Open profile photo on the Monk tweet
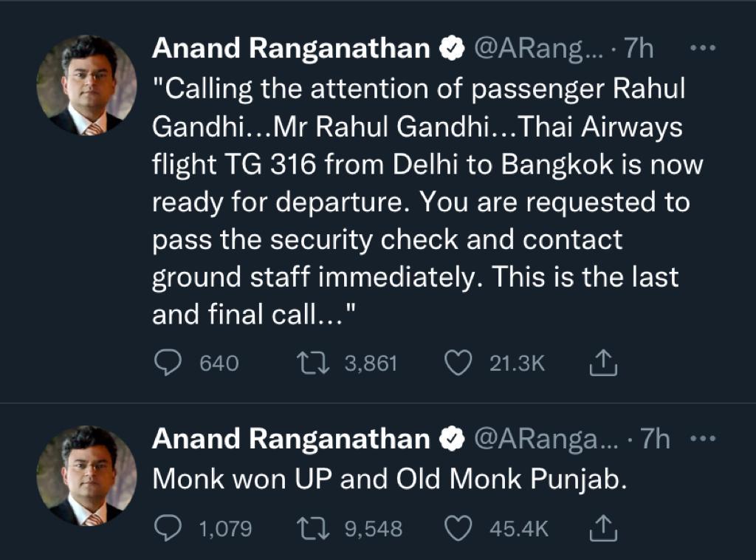 point(86,475)
